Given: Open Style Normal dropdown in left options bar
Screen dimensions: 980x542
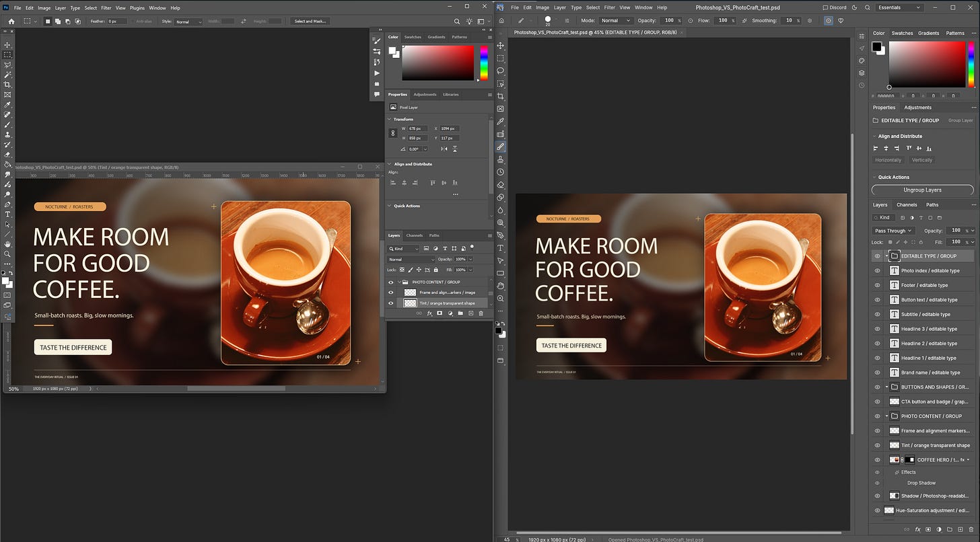Looking at the screenshot, I should [188, 22].
